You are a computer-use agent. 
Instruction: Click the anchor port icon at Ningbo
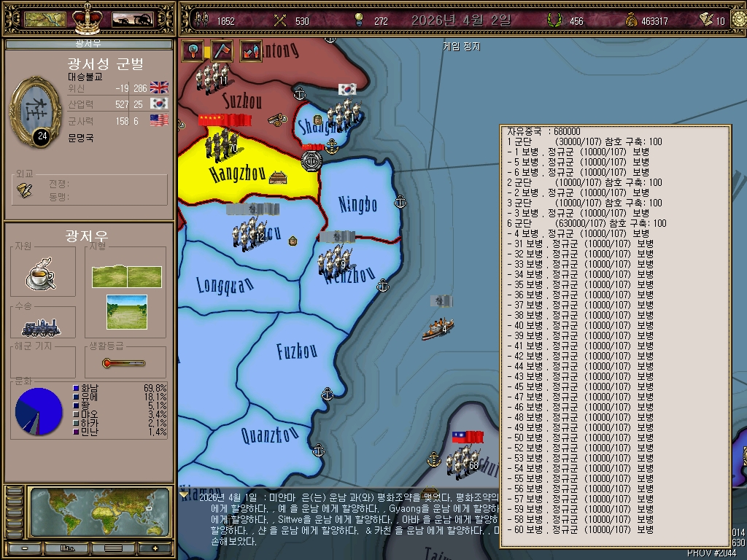click(400, 202)
